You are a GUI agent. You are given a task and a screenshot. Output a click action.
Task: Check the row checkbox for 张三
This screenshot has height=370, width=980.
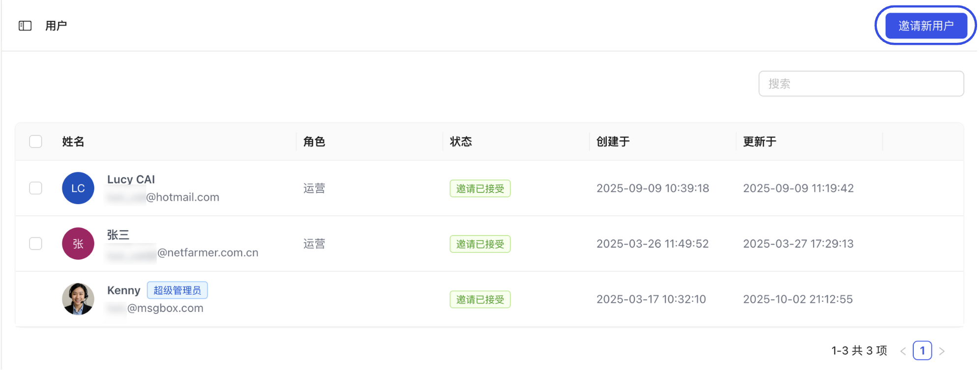(35, 244)
